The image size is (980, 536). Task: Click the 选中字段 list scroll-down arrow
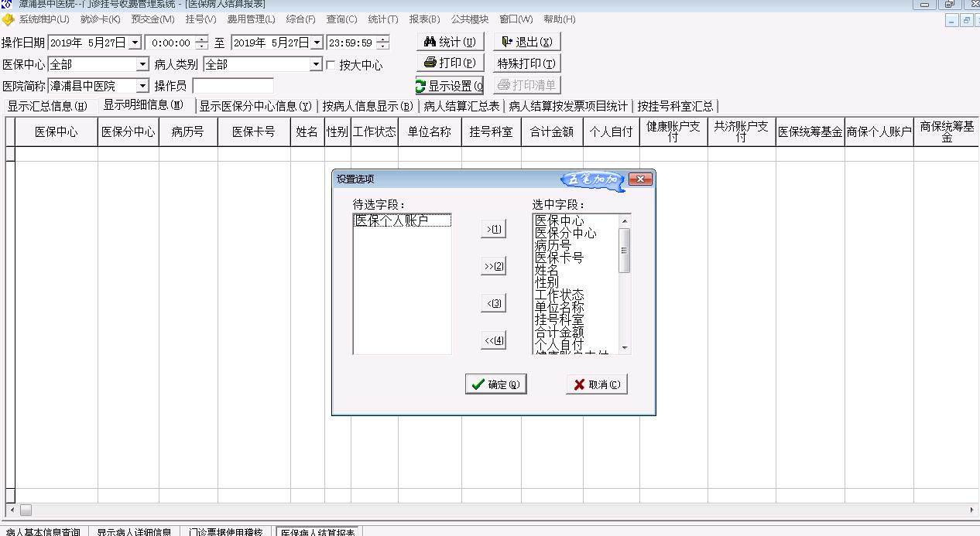click(625, 348)
